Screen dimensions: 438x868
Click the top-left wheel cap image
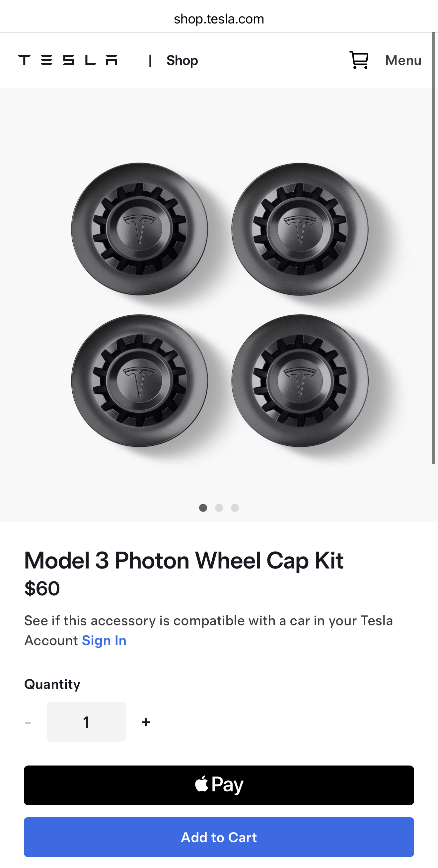pyautogui.click(x=140, y=229)
